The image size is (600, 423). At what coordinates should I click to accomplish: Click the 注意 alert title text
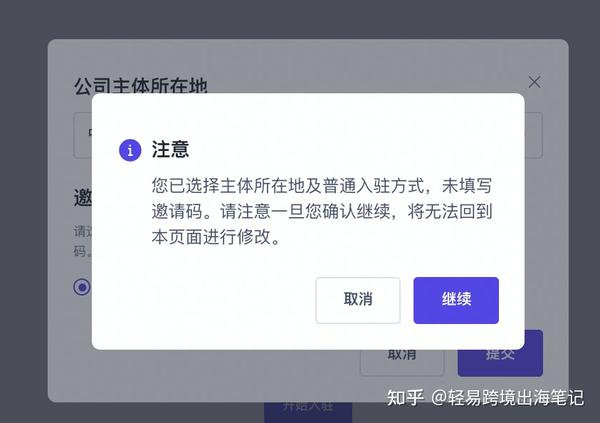[x=170, y=149]
